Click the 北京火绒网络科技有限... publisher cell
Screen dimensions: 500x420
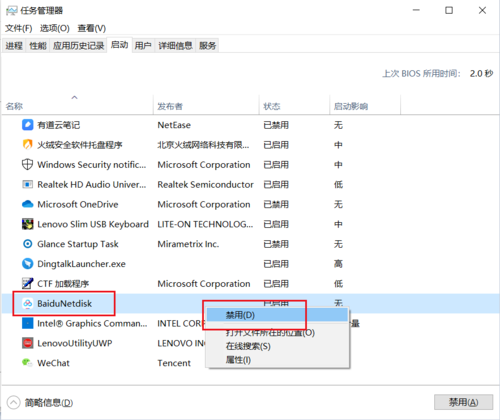point(203,145)
